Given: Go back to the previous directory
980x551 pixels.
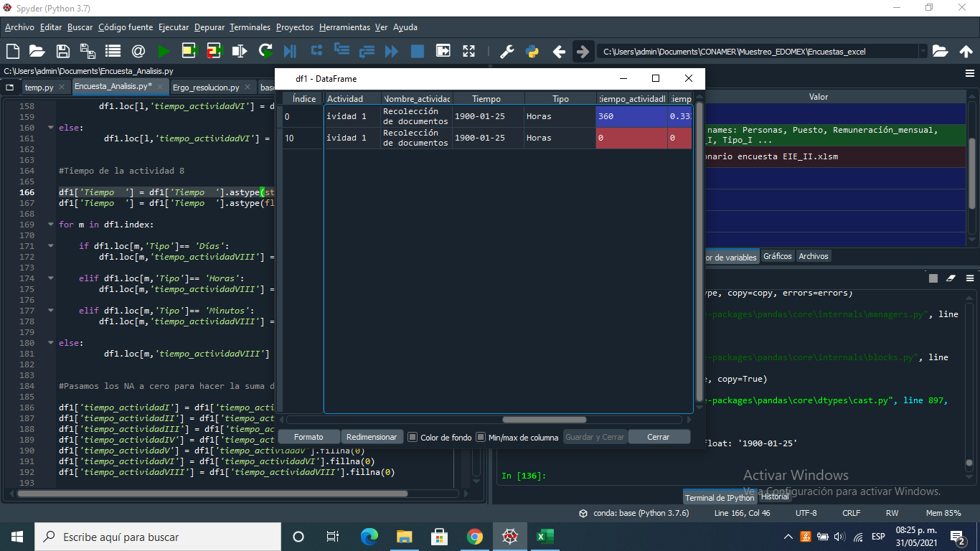Looking at the screenshot, I should coord(559,52).
